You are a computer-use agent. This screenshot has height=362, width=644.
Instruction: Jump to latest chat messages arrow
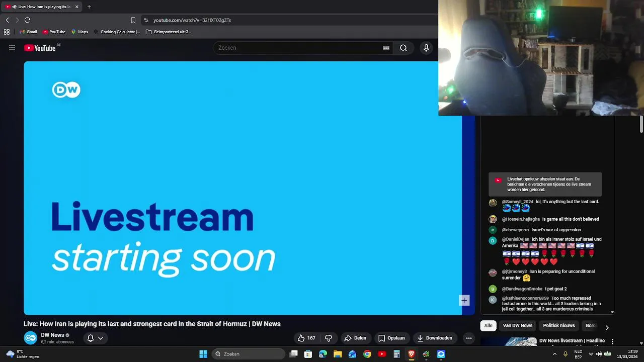[612, 312]
